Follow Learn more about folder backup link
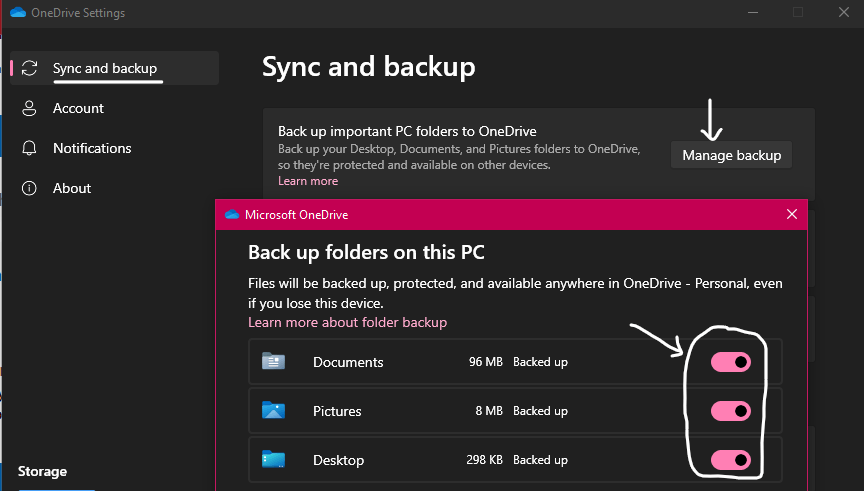This screenshot has width=864, height=491. click(347, 322)
